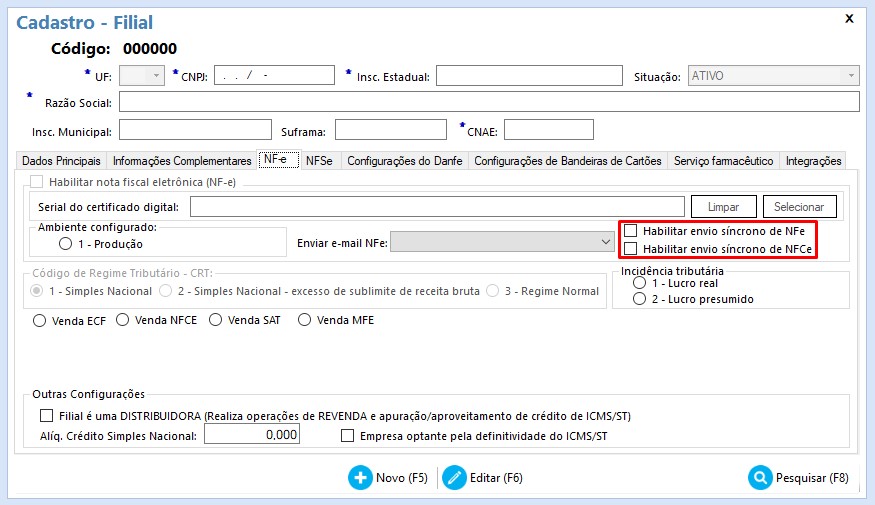Select Venda NFCE radio button
The image size is (875, 505).
pyautogui.click(x=122, y=320)
